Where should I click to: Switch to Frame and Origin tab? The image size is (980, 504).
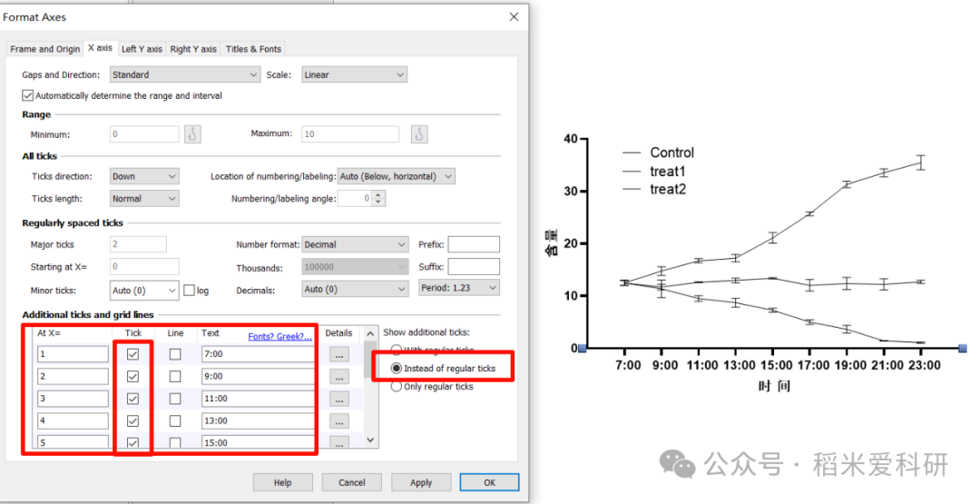tap(45, 49)
